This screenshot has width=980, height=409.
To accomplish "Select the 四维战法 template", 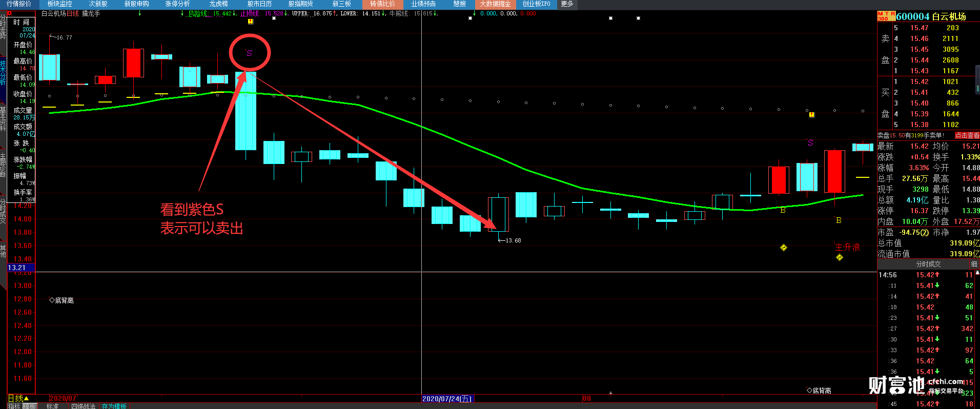I will click(83, 406).
